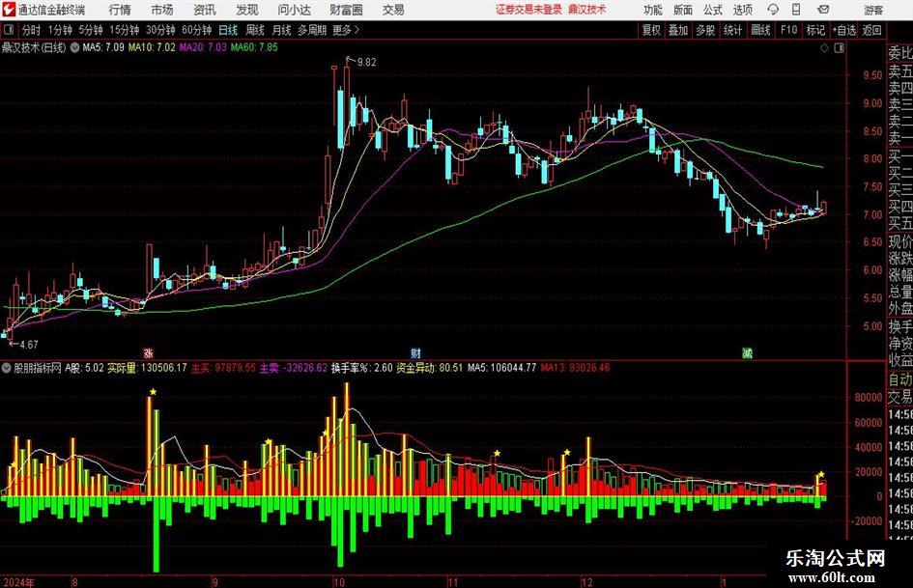This screenshot has width=913, height=588.
Task: Click the 复权 button
Action: click(x=651, y=30)
